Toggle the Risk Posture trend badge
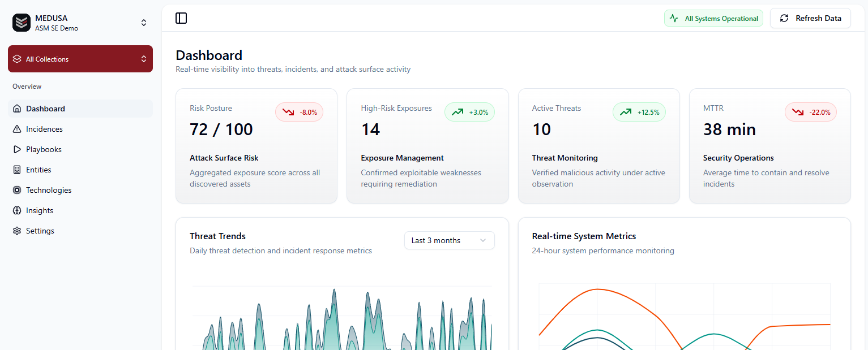This screenshot has height=350, width=868. pos(299,112)
